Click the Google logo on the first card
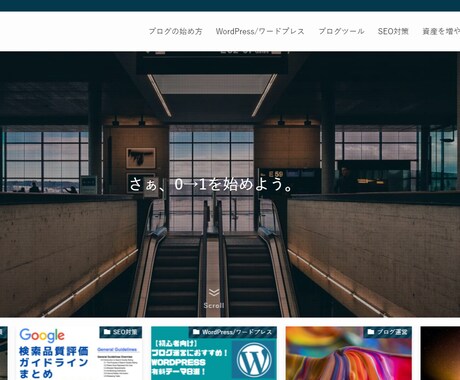 click(42, 336)
